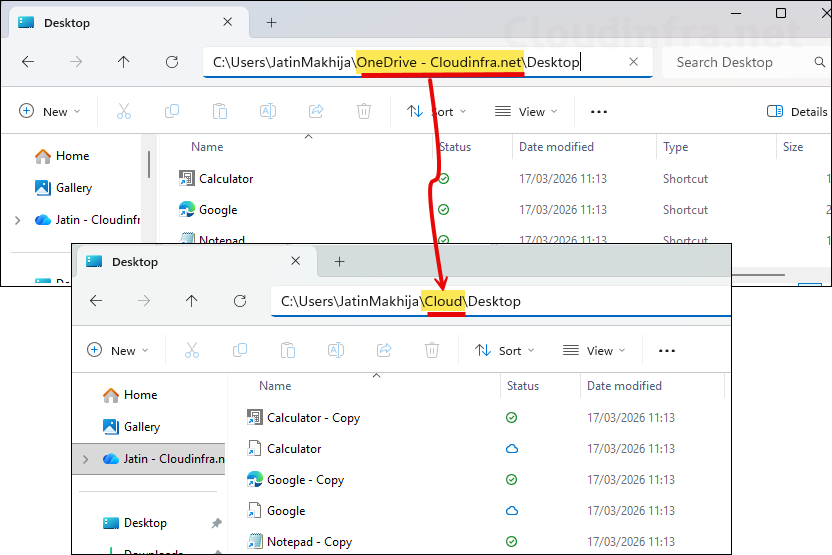Select Home in front window sidebar
Image resolution: width=832 pixels, height=555 pixels.
click(130, 395)
